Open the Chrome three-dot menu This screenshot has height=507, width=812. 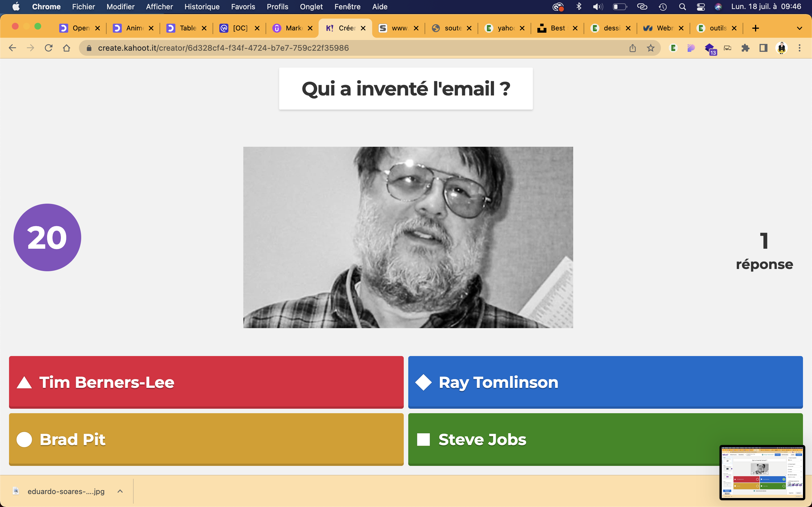(x=800, y=48)
